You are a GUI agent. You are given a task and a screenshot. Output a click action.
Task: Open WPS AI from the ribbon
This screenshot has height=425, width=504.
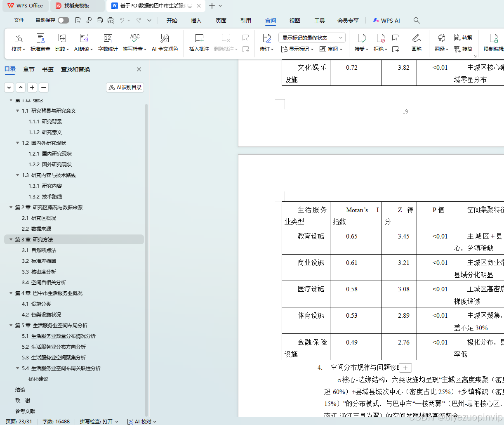point(386,21)
